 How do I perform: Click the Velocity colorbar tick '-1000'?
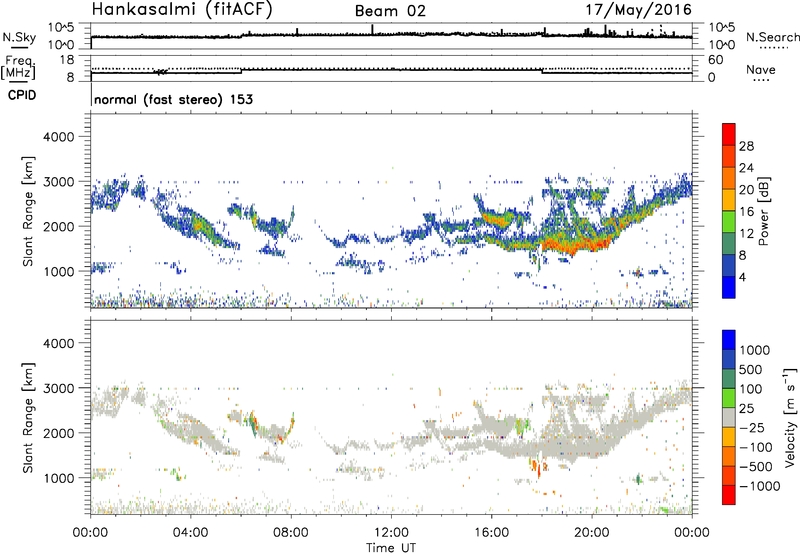[759, 486]
